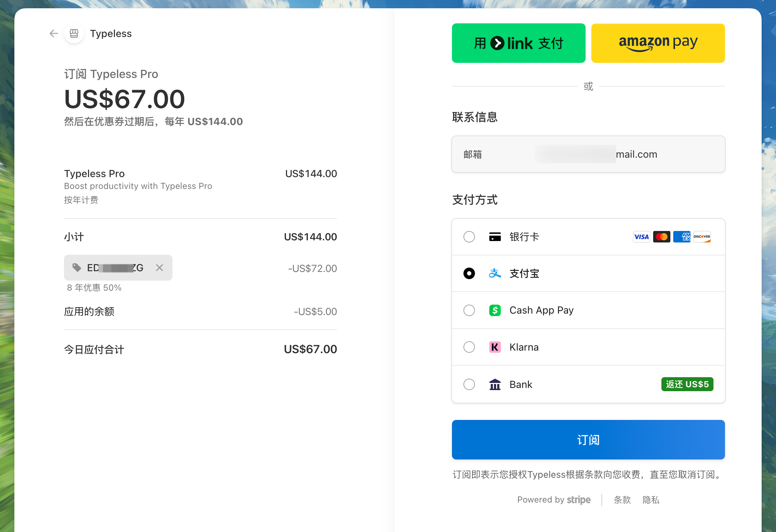The width and height of the screenshot is (776, 532).
Task: Open the 条款 terms link
Action: 622,500
